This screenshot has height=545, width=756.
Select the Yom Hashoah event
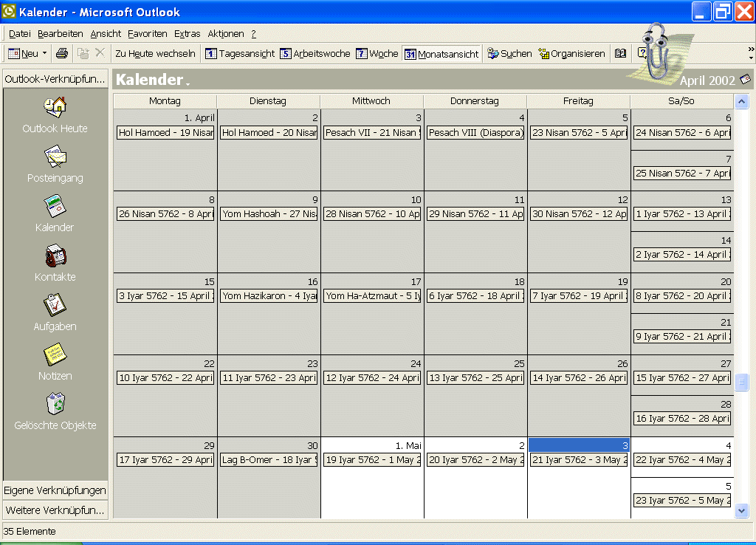(269, 213)
